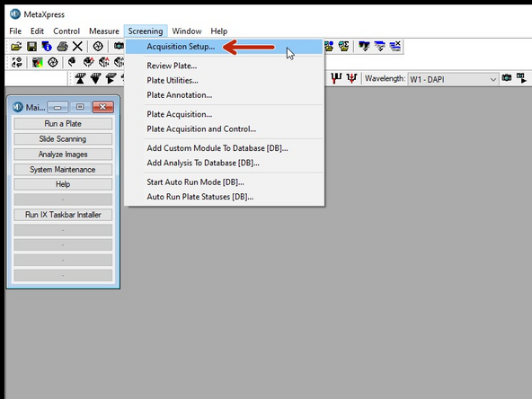Viewport: 532px width, 399px height.
Task: Close the open Screening menu
Action: point(146,31)
